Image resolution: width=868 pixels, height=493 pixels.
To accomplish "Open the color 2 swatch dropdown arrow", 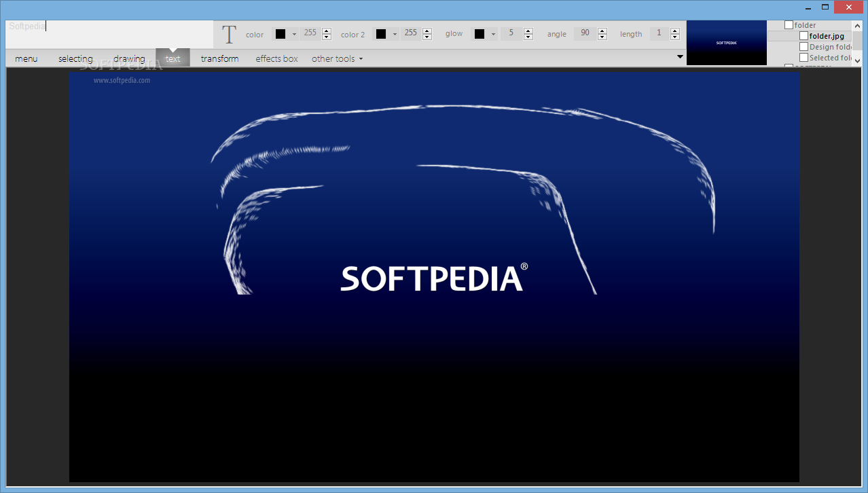I will (x=395, y=34).
